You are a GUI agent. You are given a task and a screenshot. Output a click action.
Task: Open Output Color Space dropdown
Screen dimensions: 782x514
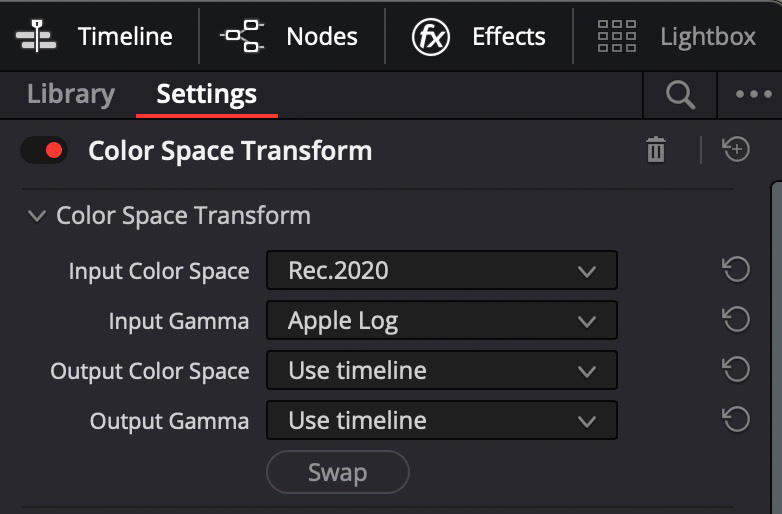pyautogui.click(x=442, y=370)
